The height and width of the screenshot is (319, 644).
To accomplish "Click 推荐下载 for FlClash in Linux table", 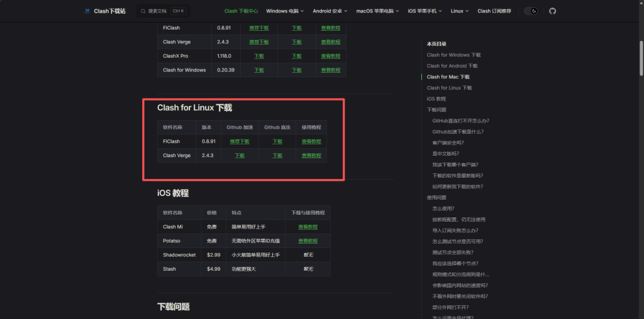I will pos(240,141).
